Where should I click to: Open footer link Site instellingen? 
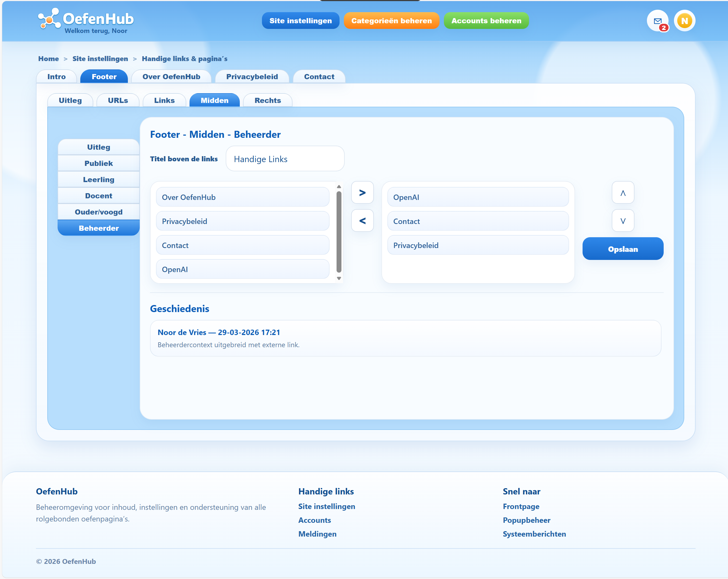point(326,507)
